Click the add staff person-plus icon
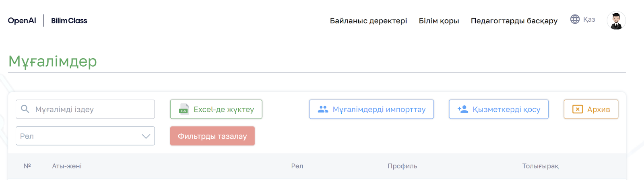The height and width of the screenshot is (180, 644). [x=463, y=109]
